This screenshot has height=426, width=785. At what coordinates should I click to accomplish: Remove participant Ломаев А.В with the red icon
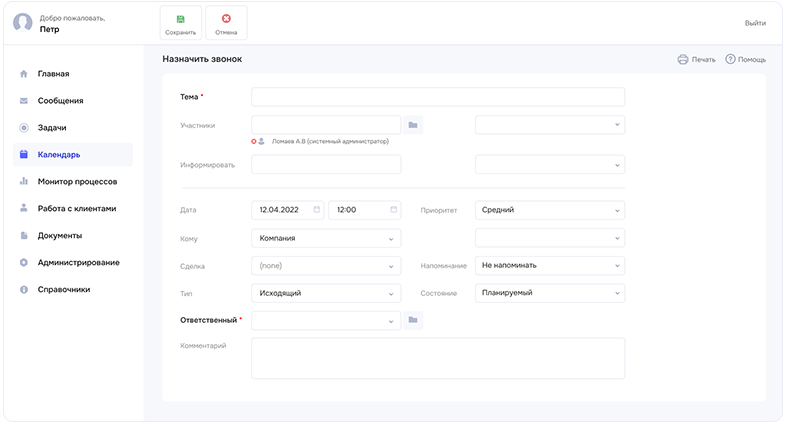coord(254,141)
